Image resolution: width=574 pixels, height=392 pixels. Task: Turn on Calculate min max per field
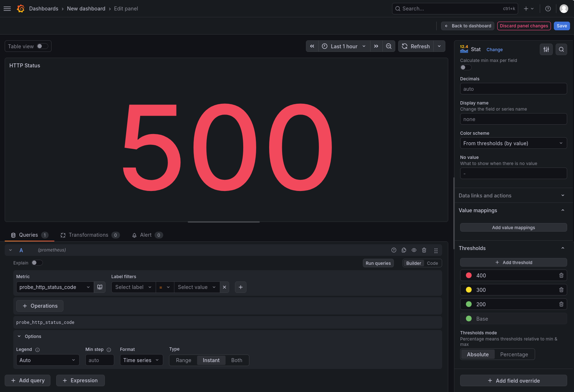(466, 67)
